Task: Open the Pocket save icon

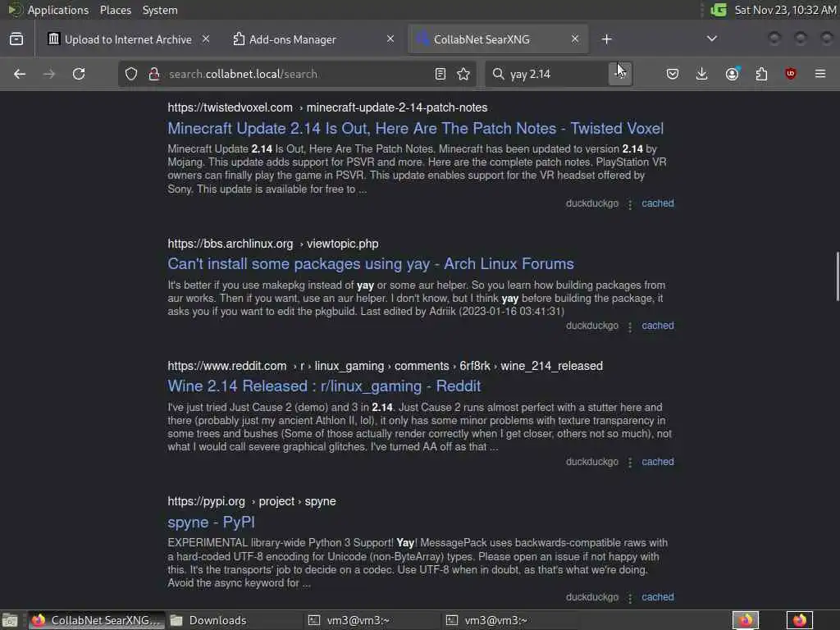Action: click(673, 74)
